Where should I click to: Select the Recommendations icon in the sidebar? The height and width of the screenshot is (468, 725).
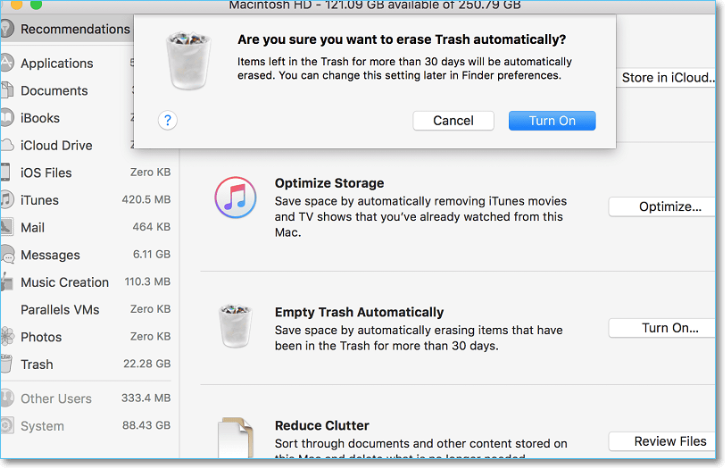click(7, 29)
